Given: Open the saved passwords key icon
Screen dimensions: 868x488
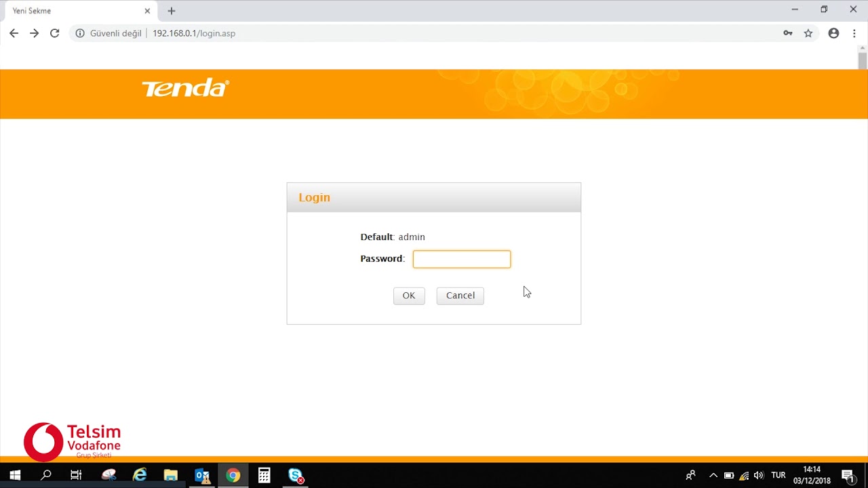Looking at the screenshot, I should 788,33.
